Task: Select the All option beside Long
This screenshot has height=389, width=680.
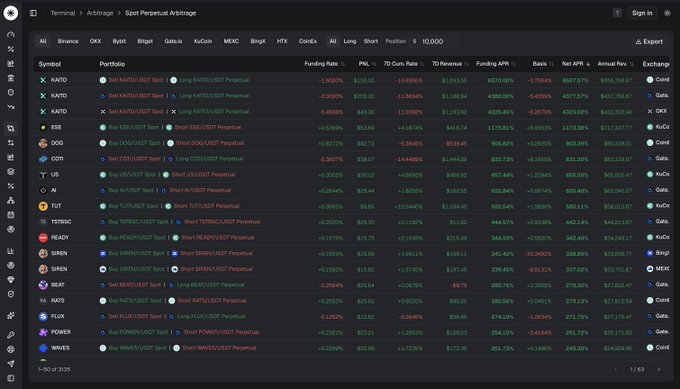Action: tap(333, 41)
